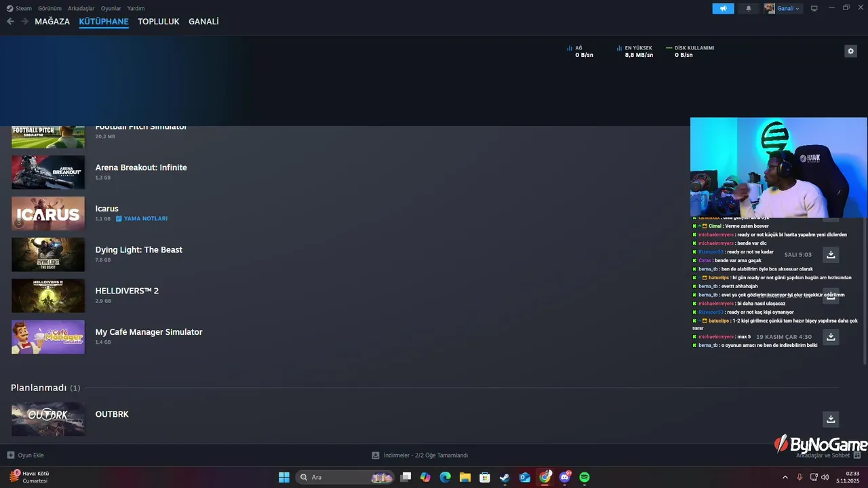Screen dimensions: 868x488
Task: Download the Dying Light: The Beast row item
Action: tap(831, 255)
